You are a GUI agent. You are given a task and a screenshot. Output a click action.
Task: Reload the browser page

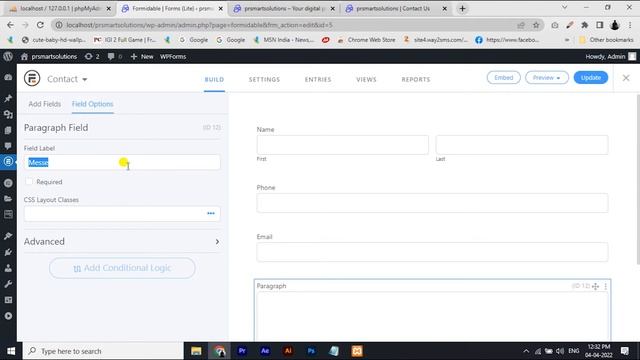pos(40,25)
